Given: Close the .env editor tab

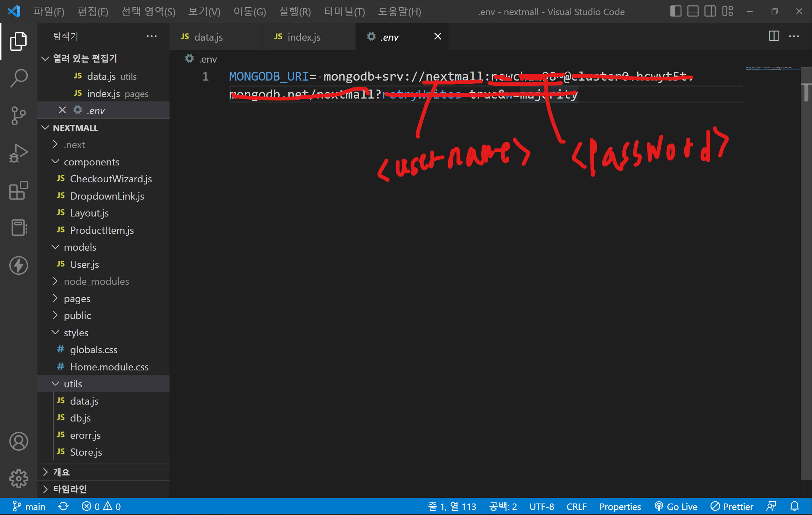Looking at the screenshot, I should click(438, 36).
